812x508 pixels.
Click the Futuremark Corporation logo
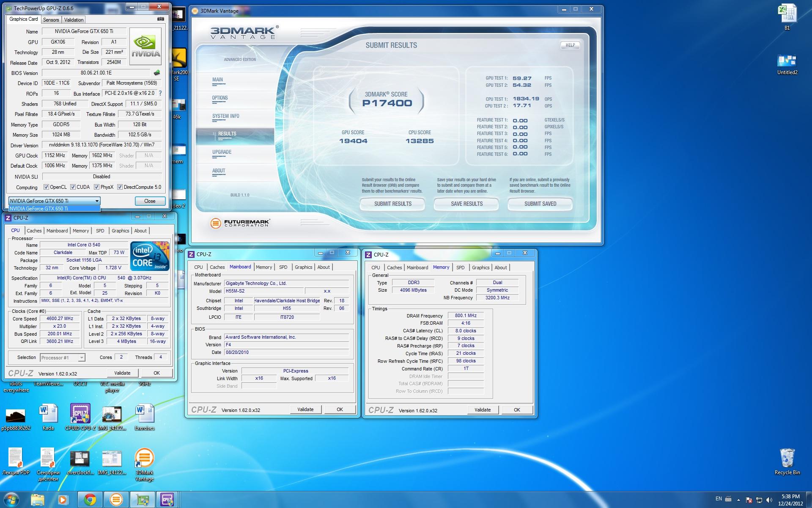[240, 223]
